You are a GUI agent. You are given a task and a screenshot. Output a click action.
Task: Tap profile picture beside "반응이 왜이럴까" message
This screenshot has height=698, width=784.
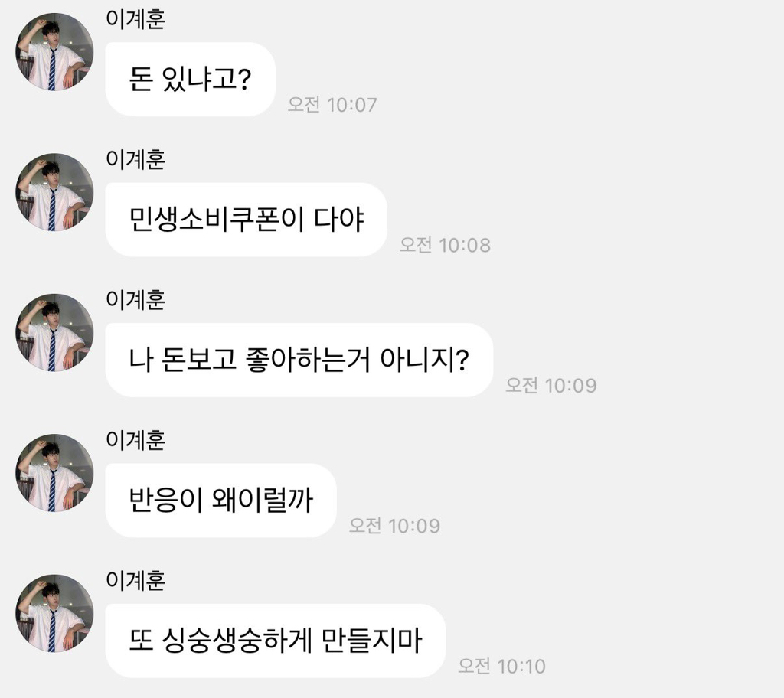(54, 473)
